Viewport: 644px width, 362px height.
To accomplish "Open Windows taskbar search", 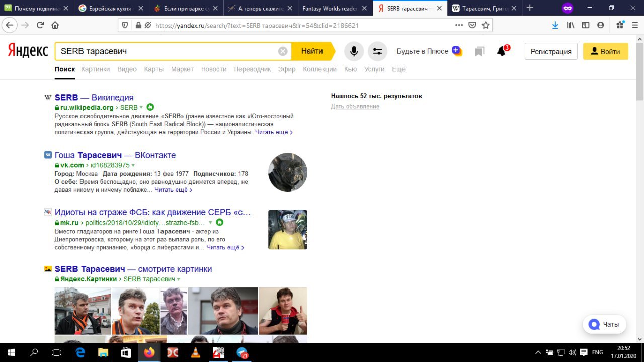I will pos(34,352).
